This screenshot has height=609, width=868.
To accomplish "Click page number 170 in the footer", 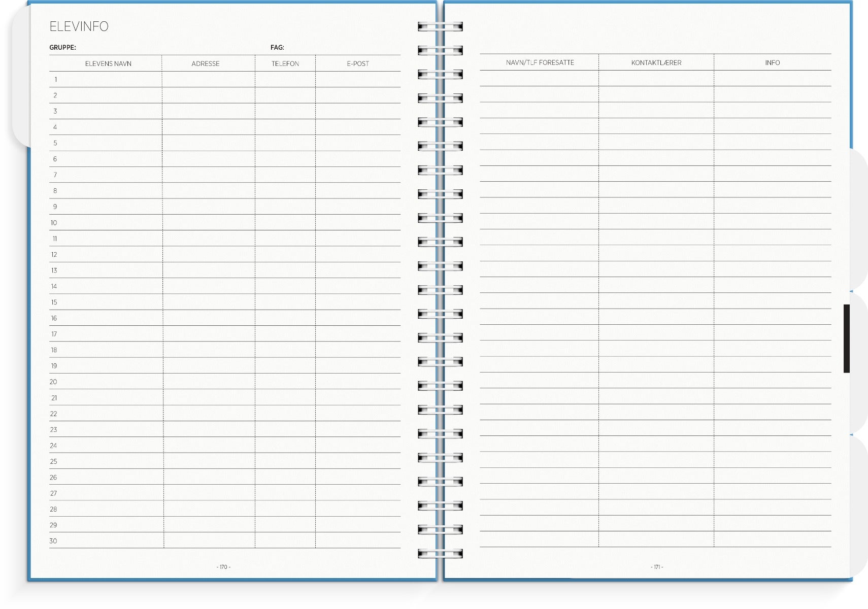I will click(x=223, y=567).
